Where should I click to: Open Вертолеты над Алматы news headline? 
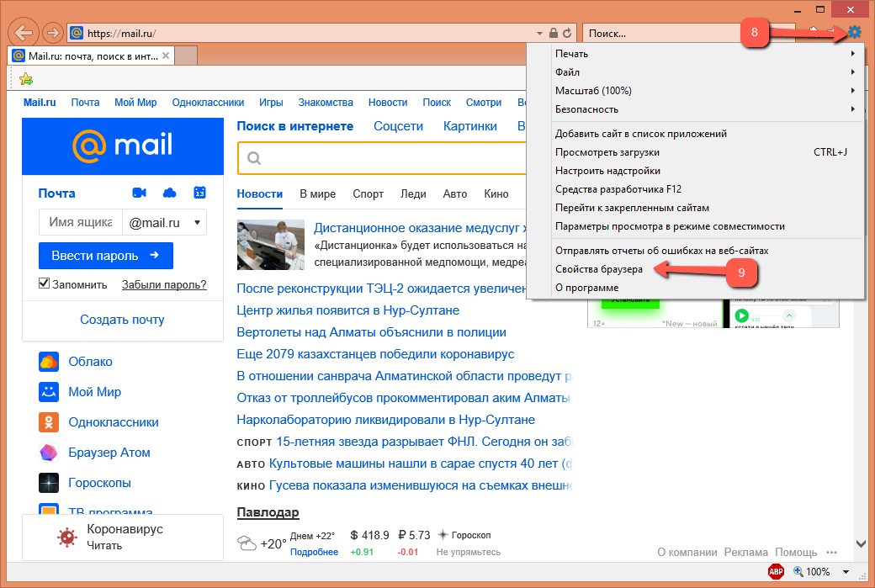(x=372, y=332)
